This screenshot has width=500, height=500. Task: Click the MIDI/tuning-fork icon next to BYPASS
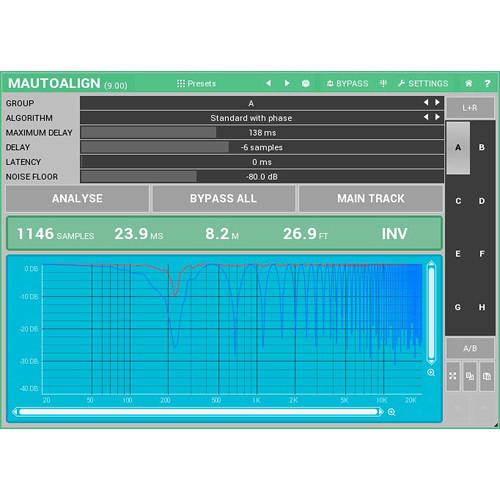click(383, 83)
